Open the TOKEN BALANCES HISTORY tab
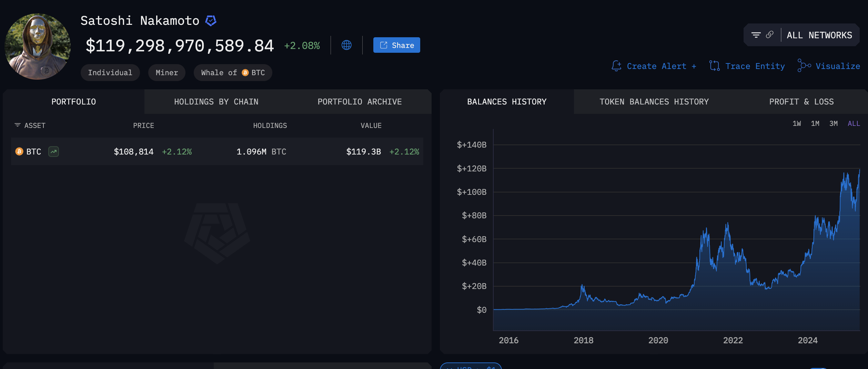 [654, 102]
